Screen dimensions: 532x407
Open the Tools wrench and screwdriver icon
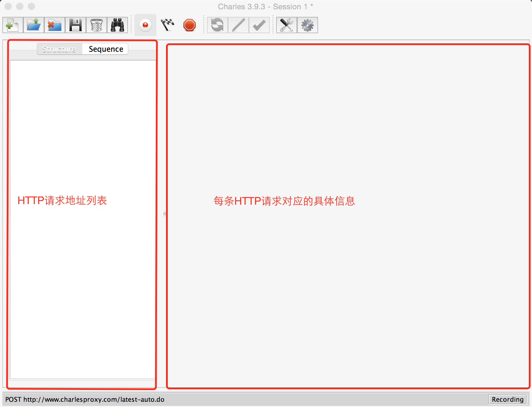(x=287, y=25)
